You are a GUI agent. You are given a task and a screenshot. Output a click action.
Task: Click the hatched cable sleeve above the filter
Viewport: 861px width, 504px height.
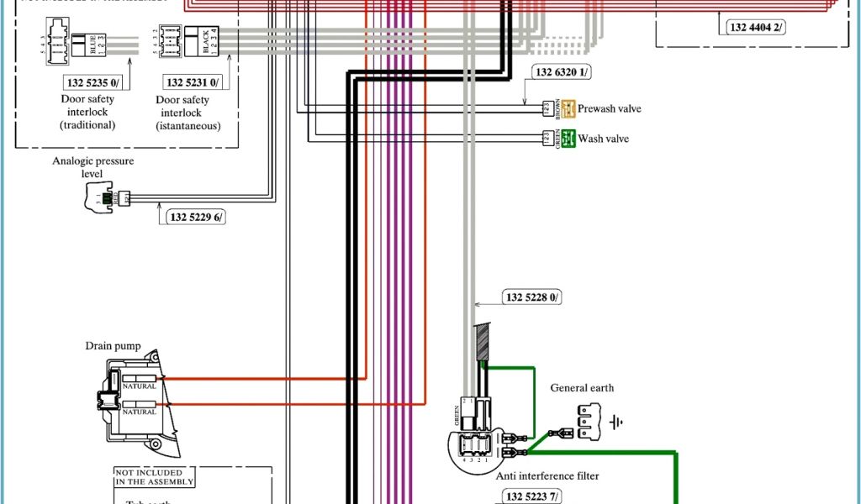pos(482,344)
